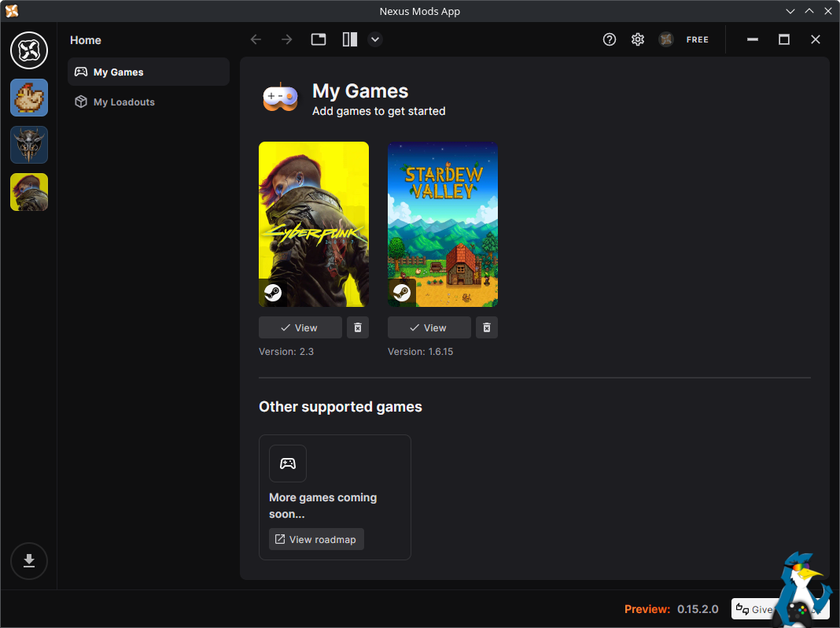Screen dimensions: 840x628
Task: Go forward with the right arrow
Action: click(287, 39)
